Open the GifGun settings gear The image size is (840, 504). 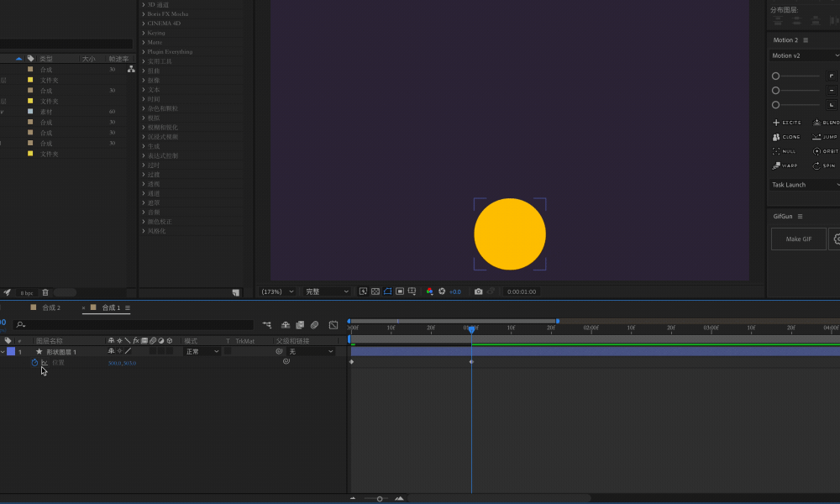pos(836,239)
